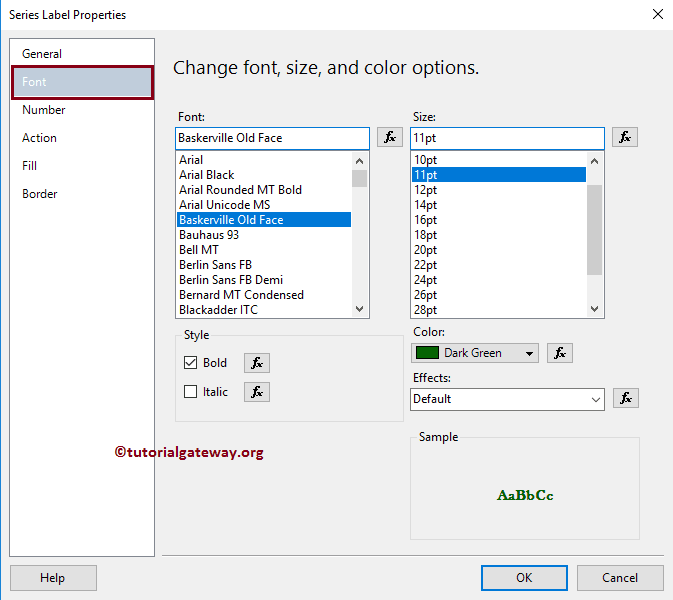Viewport: 673px width, 600px height.
Task: Open expression editor for Effects
Action: 626,398
